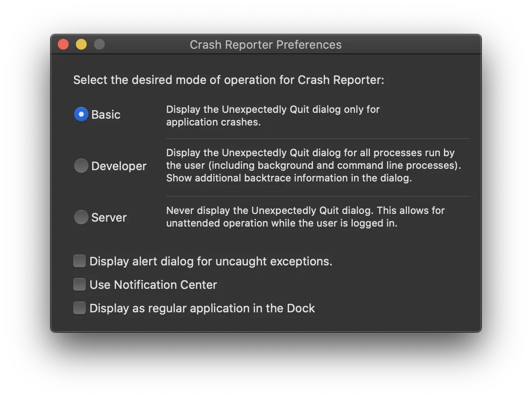Click the Crash Reporter Preferences title bar text
Viewport: 532px width, 399px height.
(266, 45)
